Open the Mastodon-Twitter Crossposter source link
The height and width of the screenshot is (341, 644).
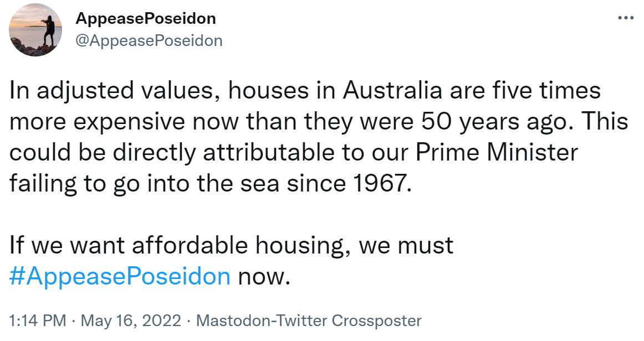pos(309,321)
